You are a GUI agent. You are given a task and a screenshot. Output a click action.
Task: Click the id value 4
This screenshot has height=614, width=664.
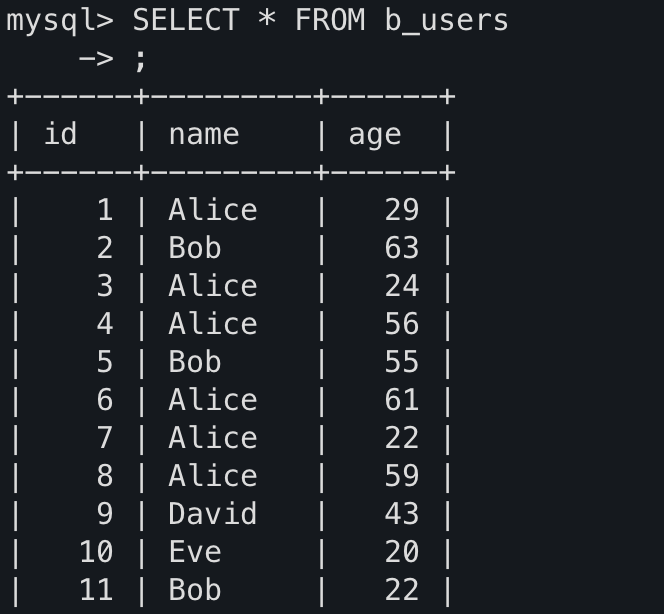(x=105, y=324)
